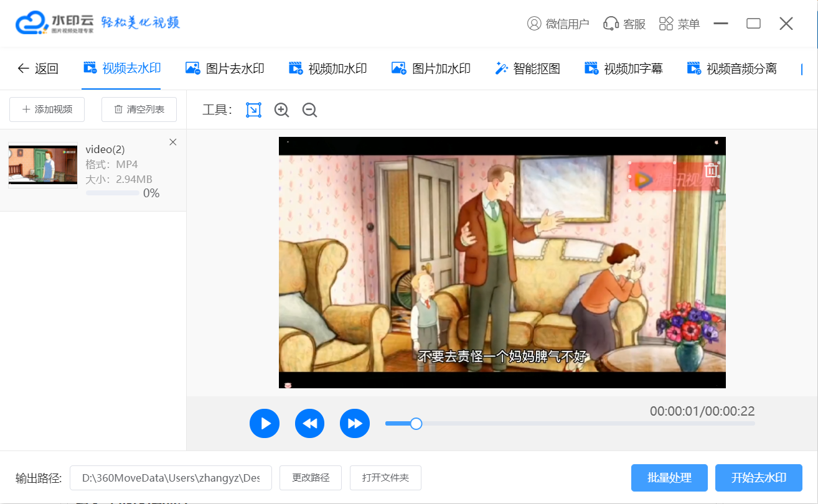
Task: Open the 菜单 menu
Action: click(x=679, y=24)
